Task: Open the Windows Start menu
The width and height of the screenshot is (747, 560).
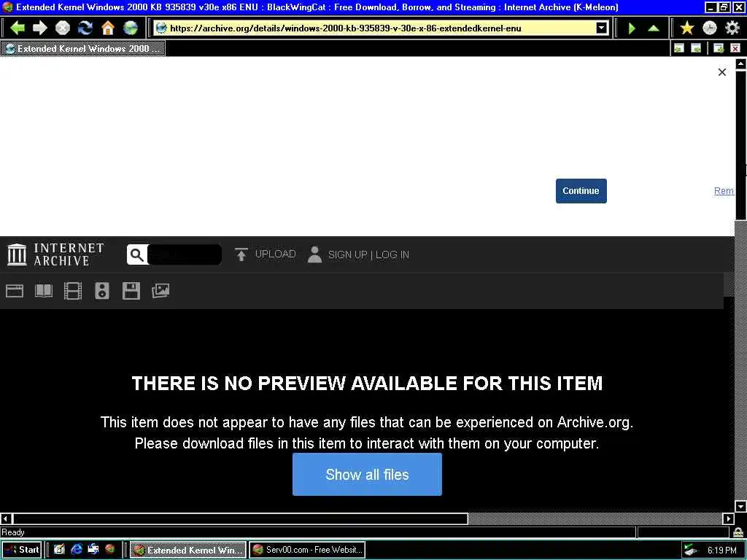Action: tap(21, 550)
